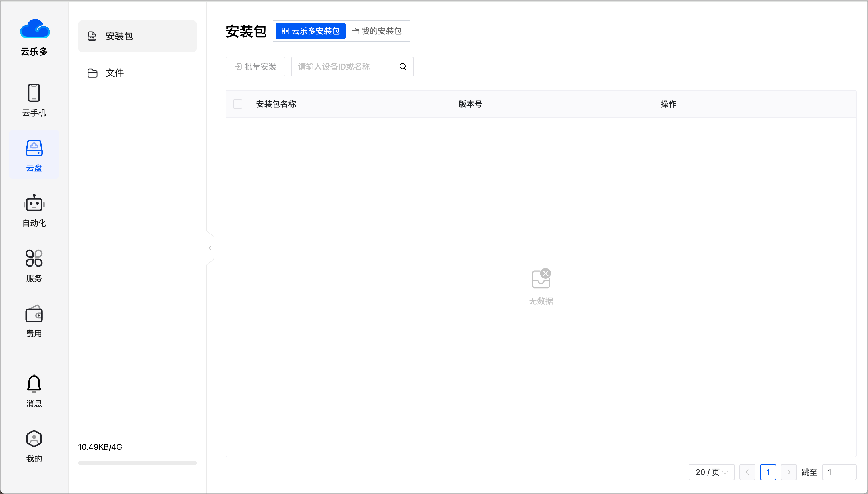
Task: Switch to the 云乐多安装包 tab
Action: 310,31
